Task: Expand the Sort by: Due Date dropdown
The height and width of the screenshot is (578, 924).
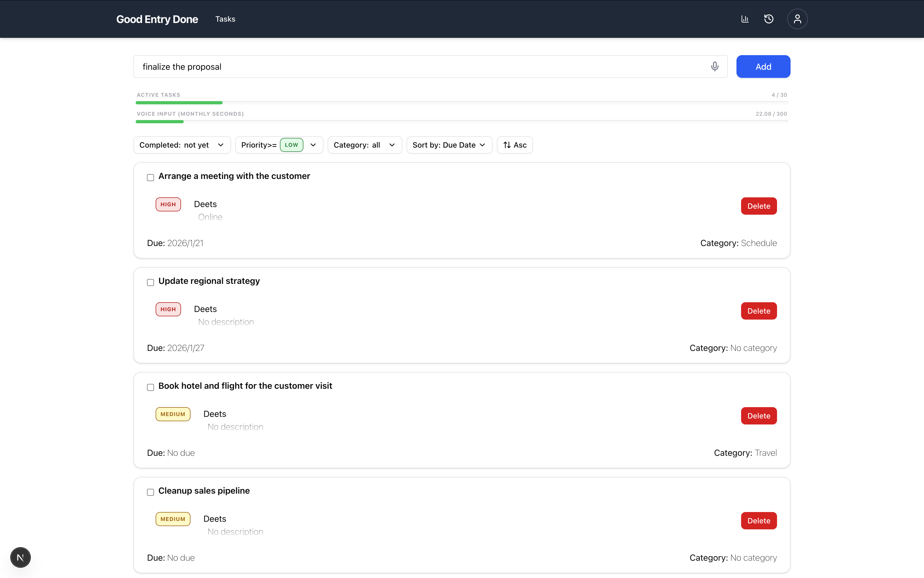Action: coord(449,145)
